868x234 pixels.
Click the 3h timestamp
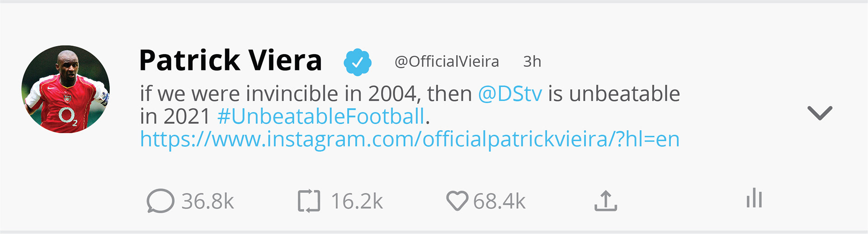[532, 61]
